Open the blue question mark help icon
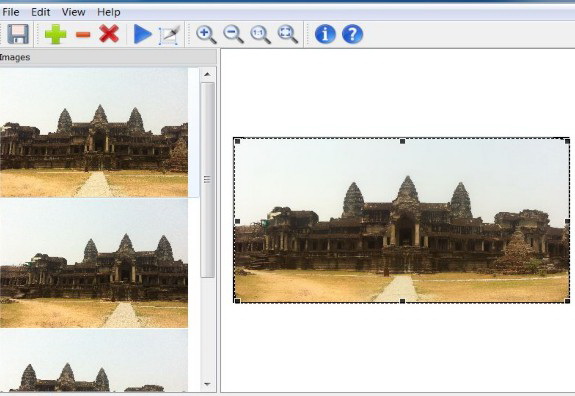Viewport: 575px width, 396px height. click(352, 34)
